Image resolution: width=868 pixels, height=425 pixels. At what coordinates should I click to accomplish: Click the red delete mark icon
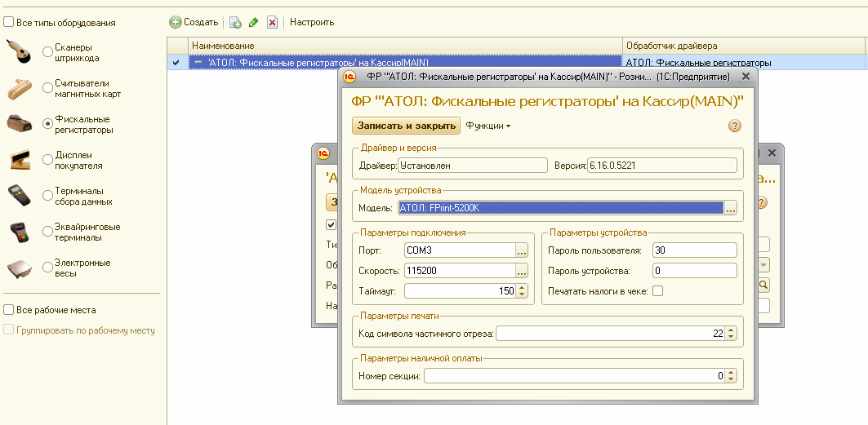pyautogui.click(x=272, y=22)
